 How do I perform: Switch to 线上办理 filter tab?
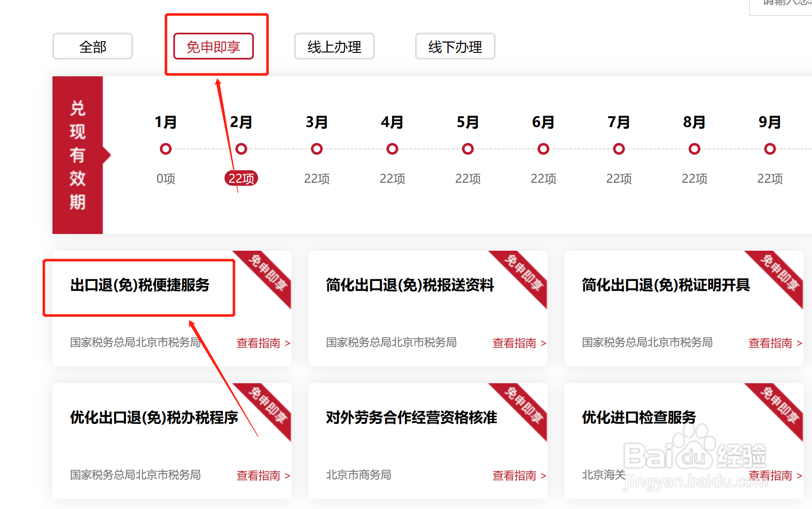[334, 47]
